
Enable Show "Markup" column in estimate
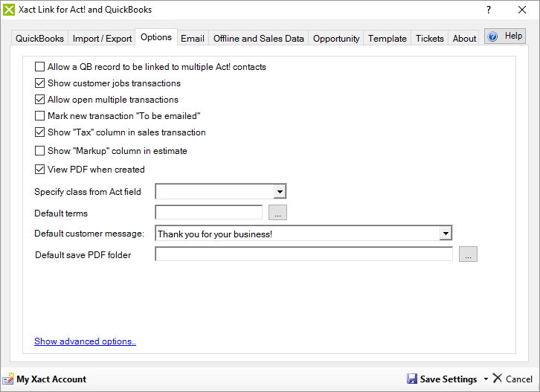coord(39,151)
